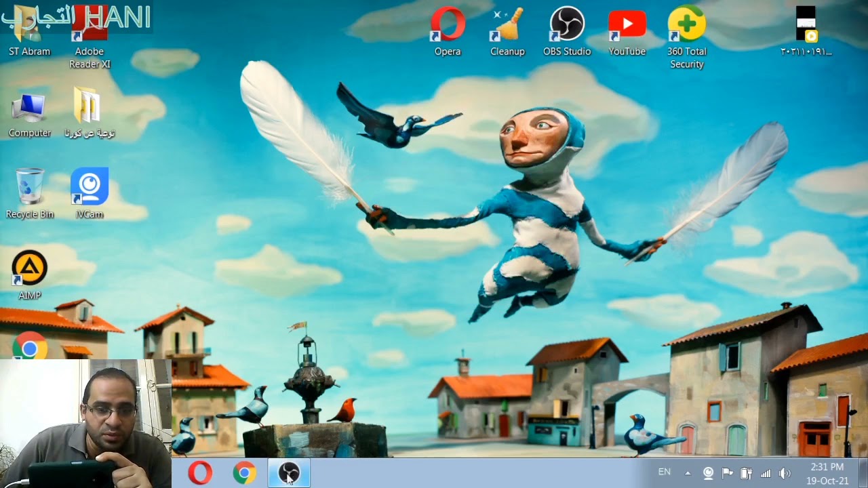Open Action Center flag tray icon
The image size is (868, 488).
[x=727, y=473]
